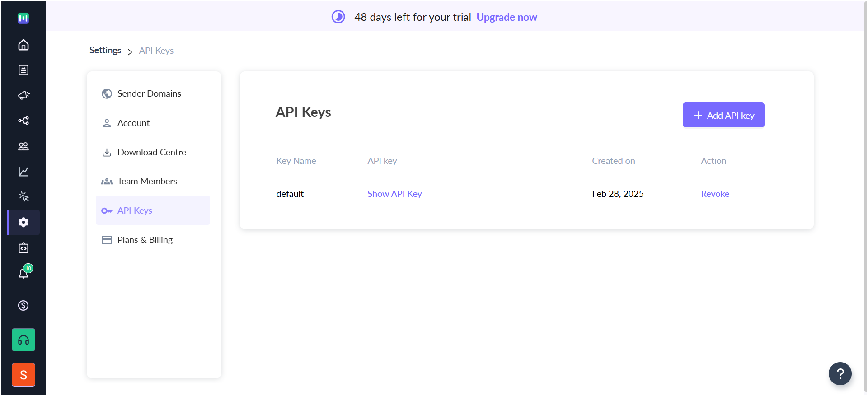Click the API Keys breadcrumb

156,51
